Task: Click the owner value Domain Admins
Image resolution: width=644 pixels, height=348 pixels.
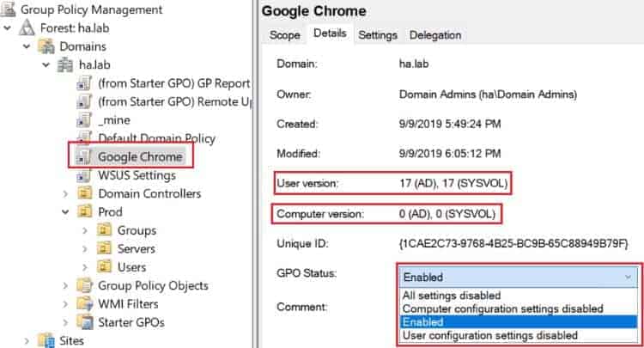Action: tap(488, 94)
